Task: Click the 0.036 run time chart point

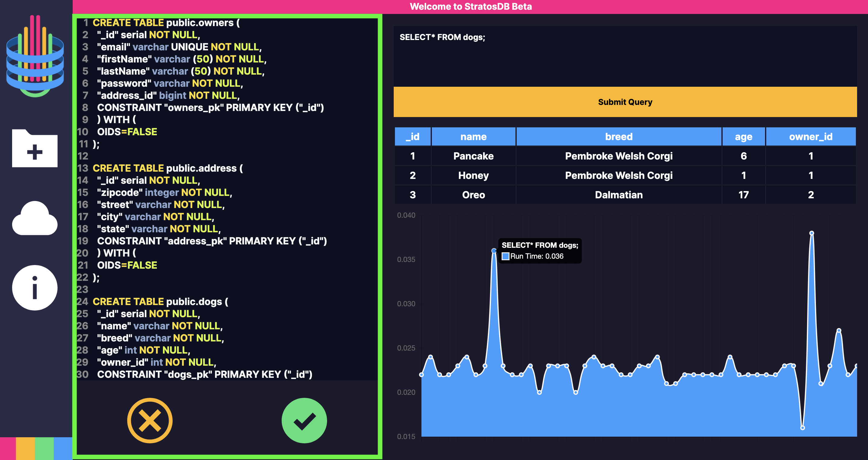Action: 494,250
